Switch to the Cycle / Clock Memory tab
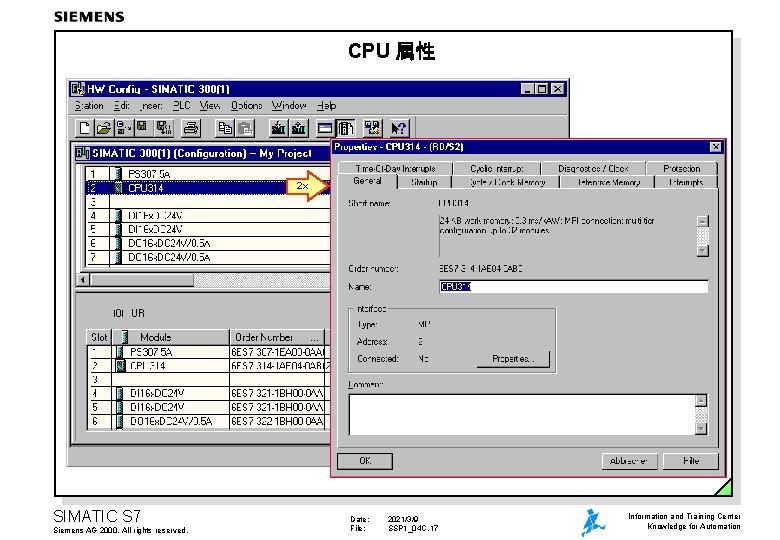Screen dimensions: 780x540 pos(506,182)
